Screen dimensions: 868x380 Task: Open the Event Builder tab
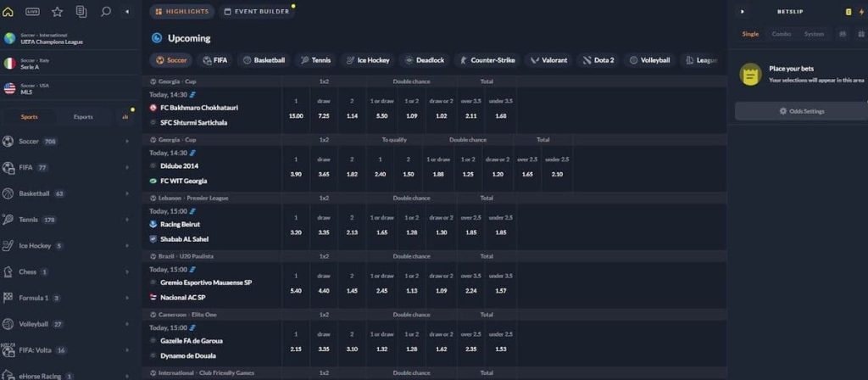256,12
